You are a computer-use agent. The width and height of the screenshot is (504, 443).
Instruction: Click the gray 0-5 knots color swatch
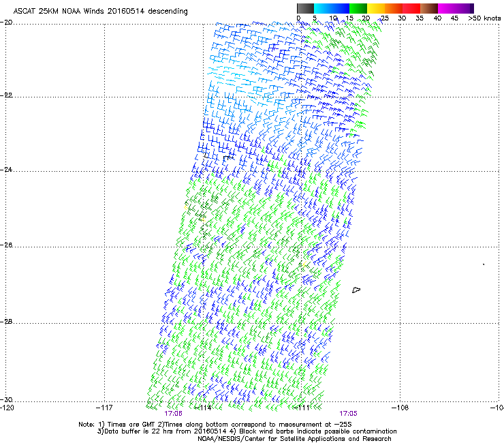(x=305, y=8)
